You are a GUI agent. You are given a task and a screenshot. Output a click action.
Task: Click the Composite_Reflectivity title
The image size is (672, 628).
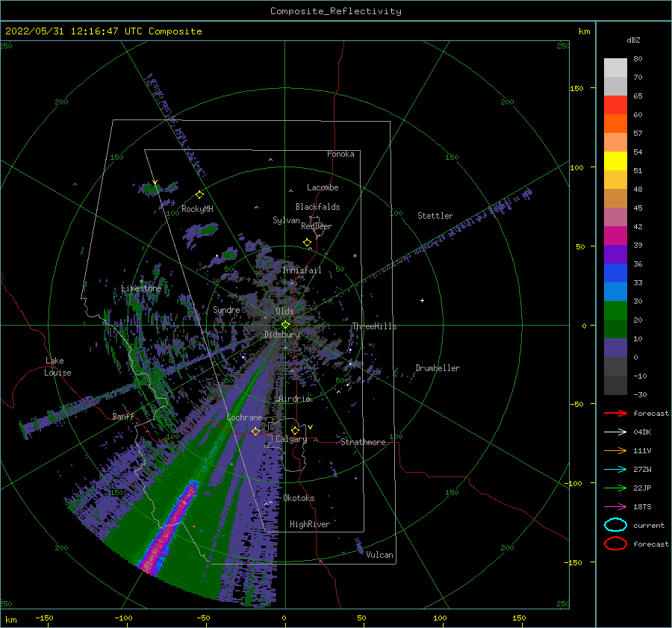[x=336, y=11]
